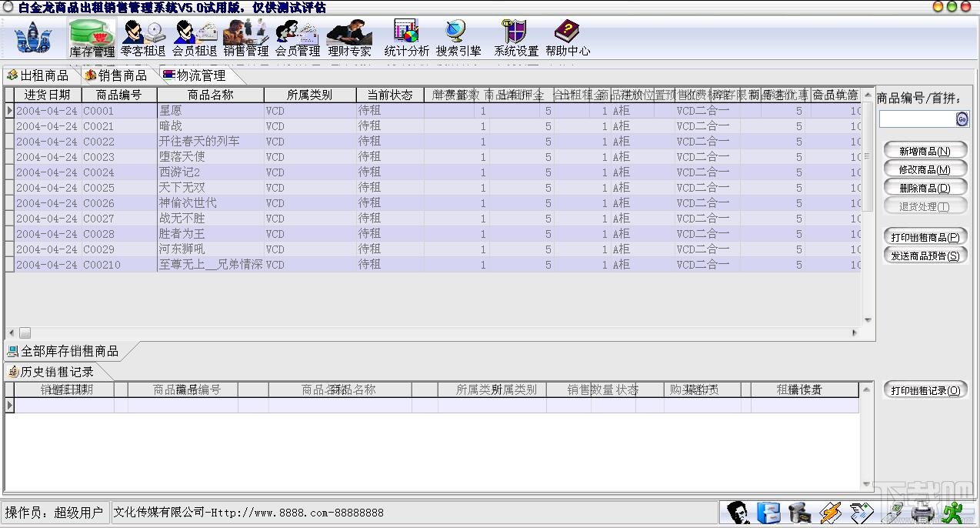Click the printer icon in the status bar
Image resolution: width=980 pixels, height=528 pixels.
922,512
